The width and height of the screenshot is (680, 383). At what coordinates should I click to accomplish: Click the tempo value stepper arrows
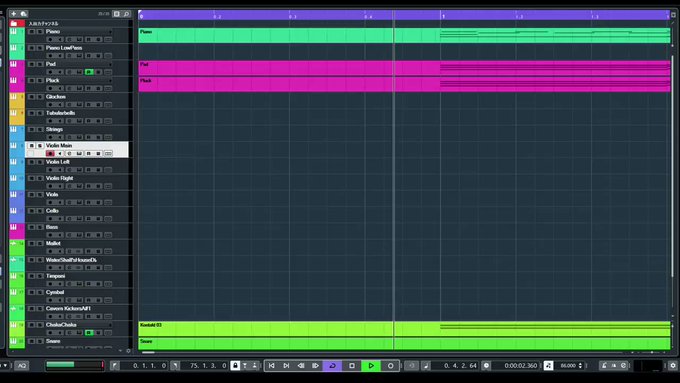pos(580,366)
